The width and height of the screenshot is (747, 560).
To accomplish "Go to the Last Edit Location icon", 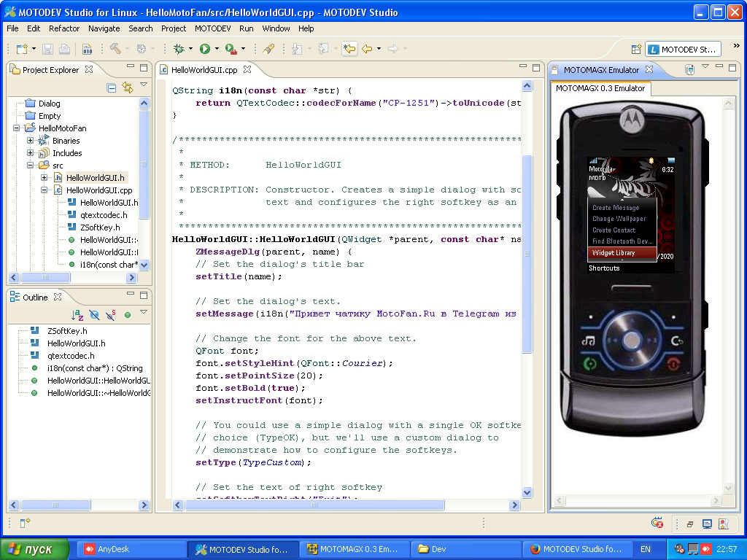I will pos(349,49).
